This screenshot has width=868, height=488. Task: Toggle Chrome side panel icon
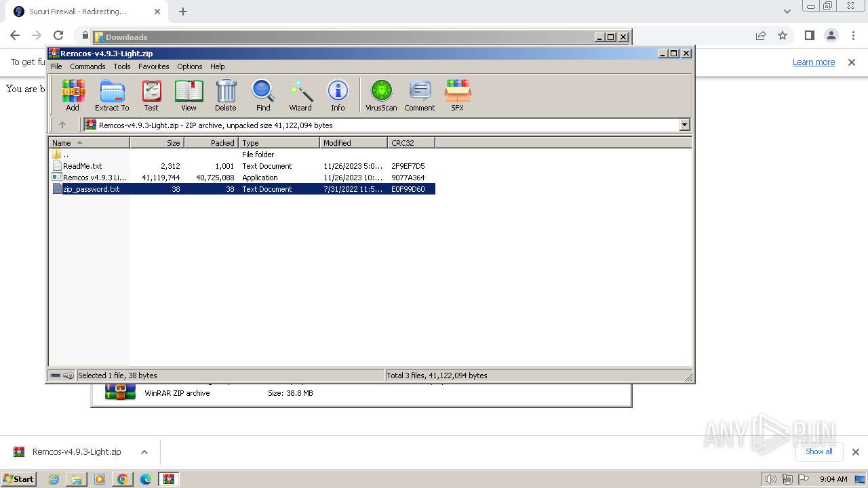[x=809, y=35]
